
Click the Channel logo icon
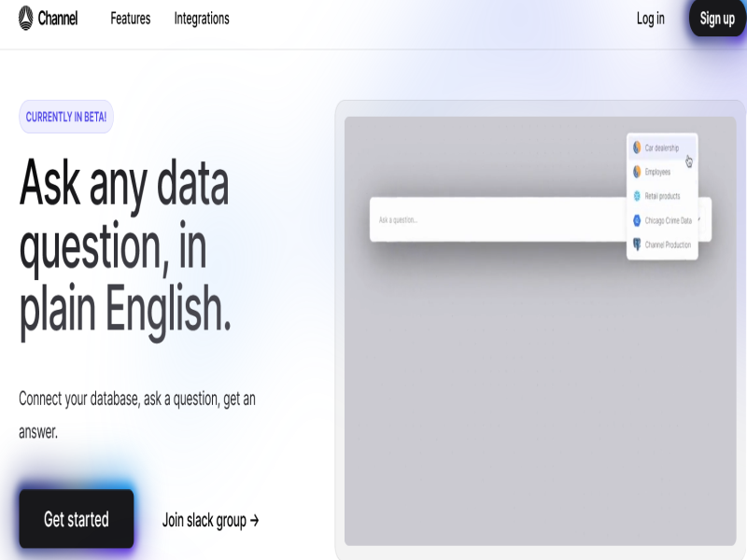[x=26, y=19]
